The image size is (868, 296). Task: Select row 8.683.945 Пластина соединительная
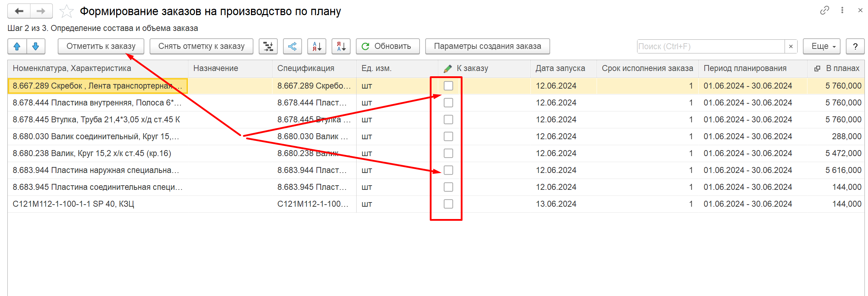[436, 187]
